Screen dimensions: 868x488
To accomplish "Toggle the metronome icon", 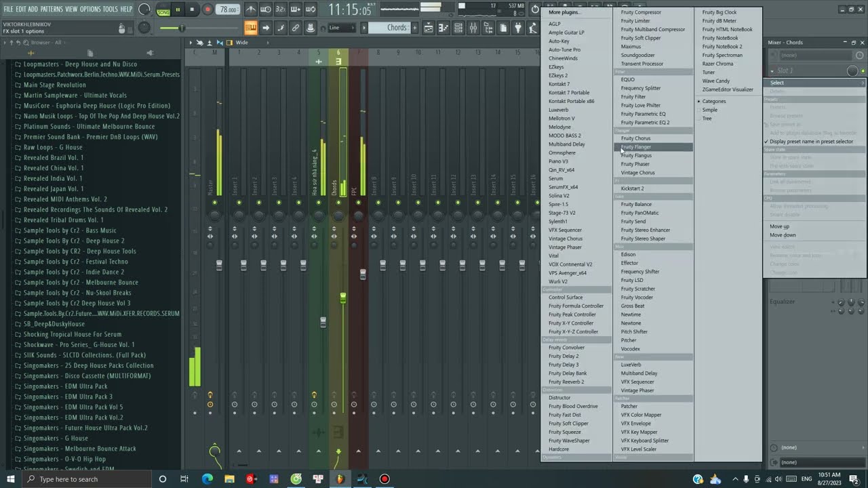I will click(x=251, y=9).
